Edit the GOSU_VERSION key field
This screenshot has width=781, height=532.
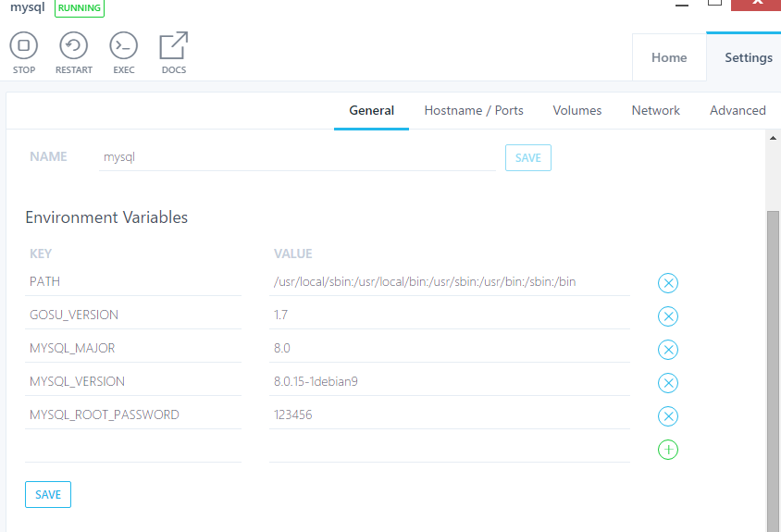tap(133, 315)
